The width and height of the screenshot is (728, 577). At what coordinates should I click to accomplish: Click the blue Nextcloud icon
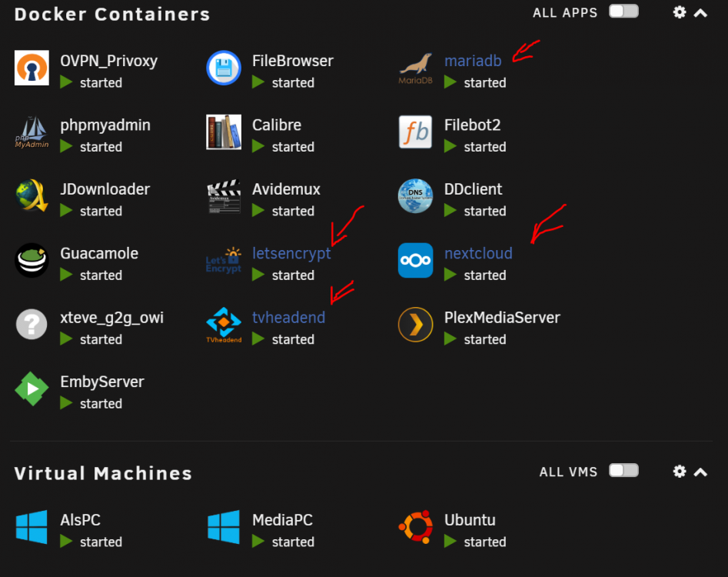[x=416, y=260]
